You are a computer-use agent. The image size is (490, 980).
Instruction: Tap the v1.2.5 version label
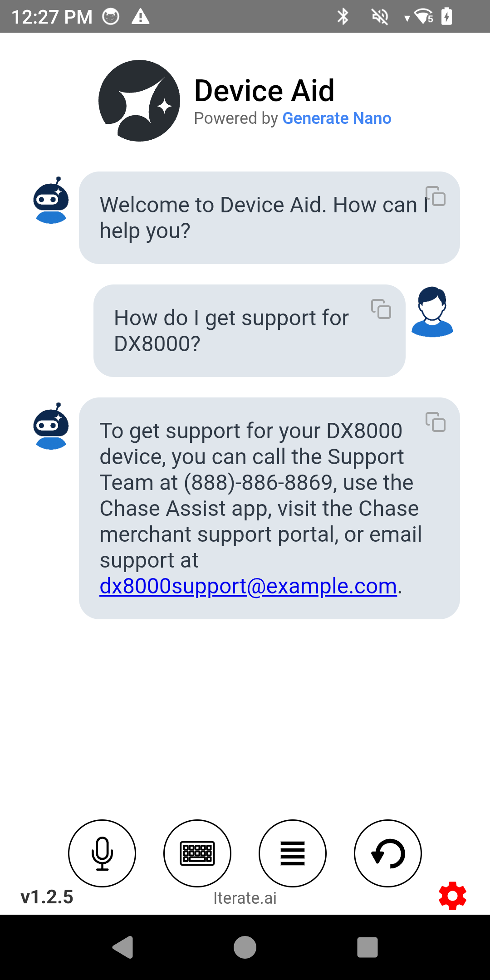tap(47, 897)
